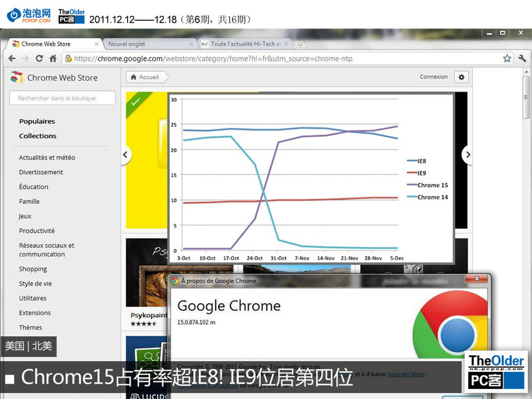Switch to the Nouvel onglet tab
The height and width of the screenshot is (399, 532).
click(x=149, y=44)
